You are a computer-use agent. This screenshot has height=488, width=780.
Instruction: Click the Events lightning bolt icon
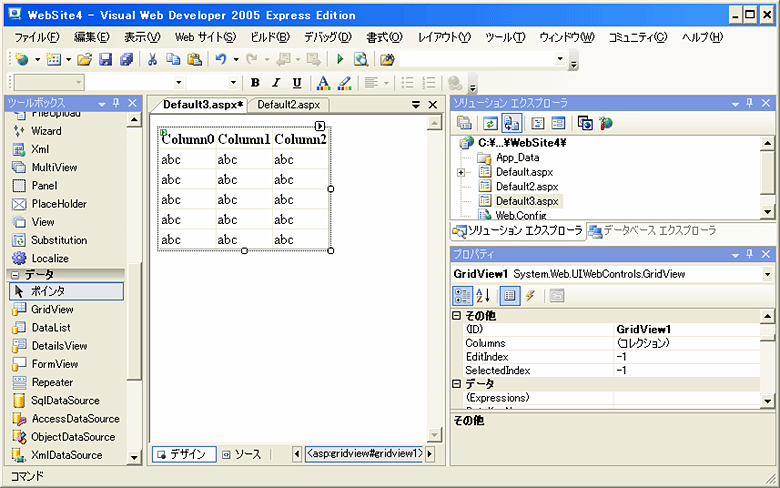click(x=530, y=295)
